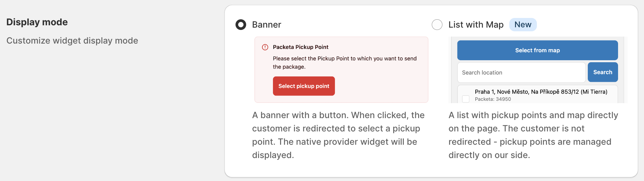Click the Banner option label text

click(266, 25)
